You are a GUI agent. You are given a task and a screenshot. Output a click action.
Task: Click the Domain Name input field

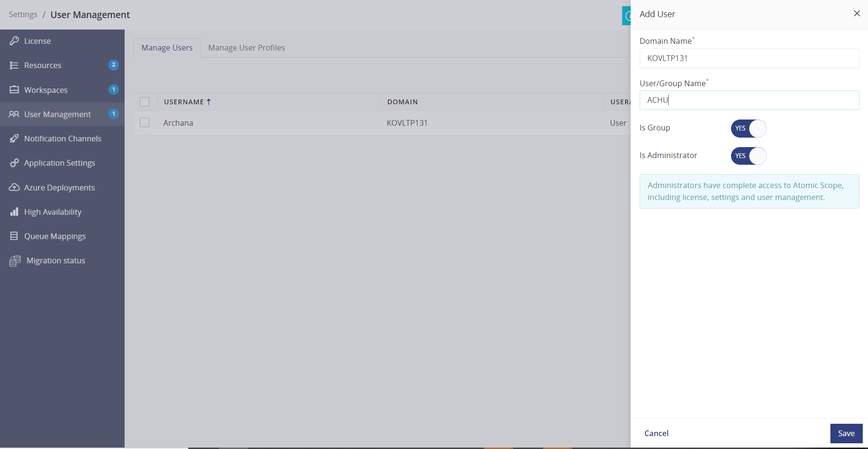(x=749, y=58)
